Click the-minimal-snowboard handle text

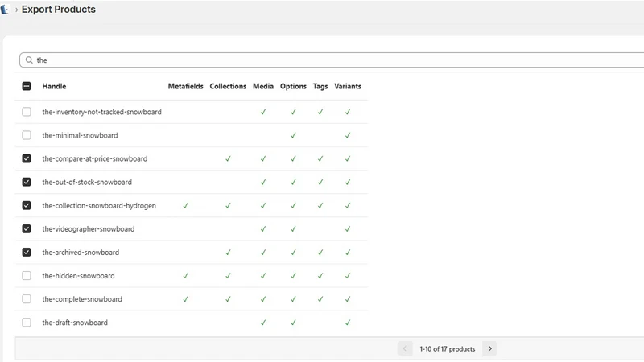click(x=80, y=135)
